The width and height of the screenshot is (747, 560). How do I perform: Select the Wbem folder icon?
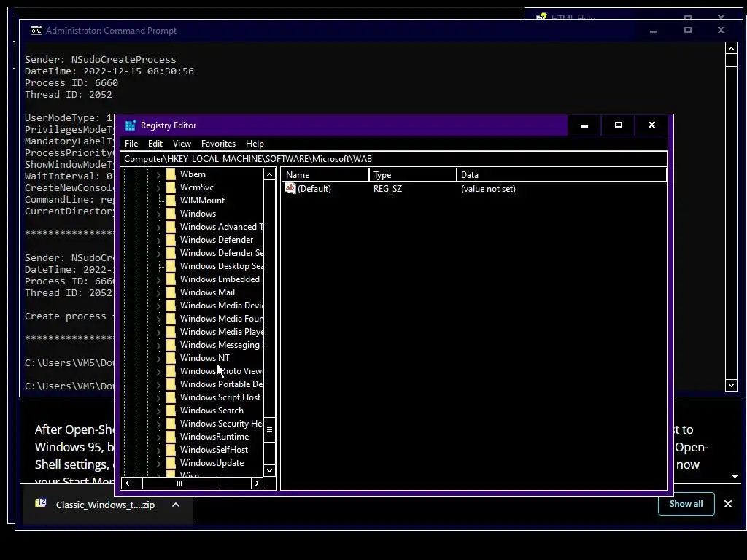tap(171, 174)
